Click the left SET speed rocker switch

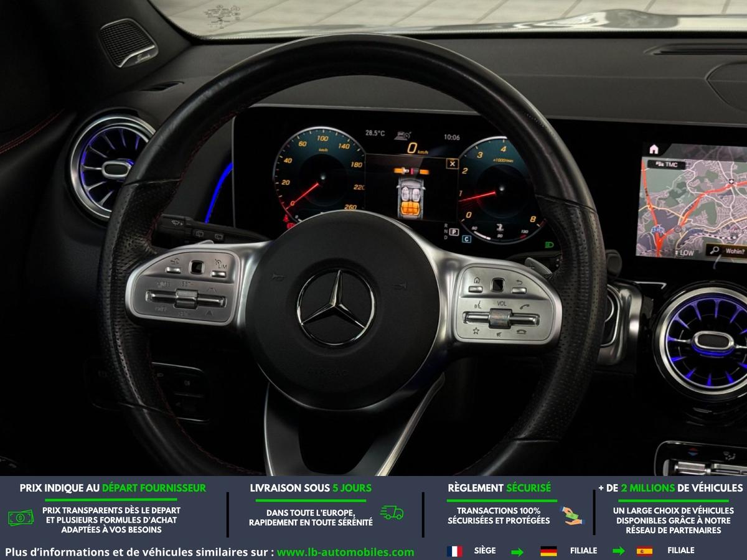[x=186, y=299]
